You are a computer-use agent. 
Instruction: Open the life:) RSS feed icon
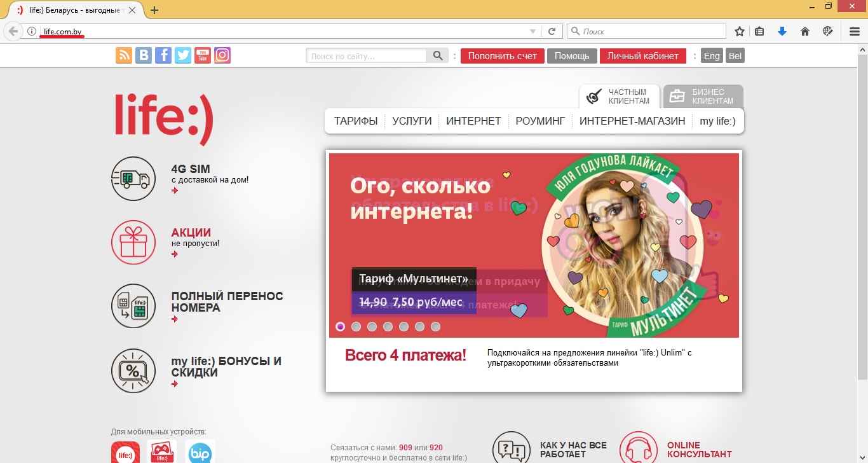123,55
